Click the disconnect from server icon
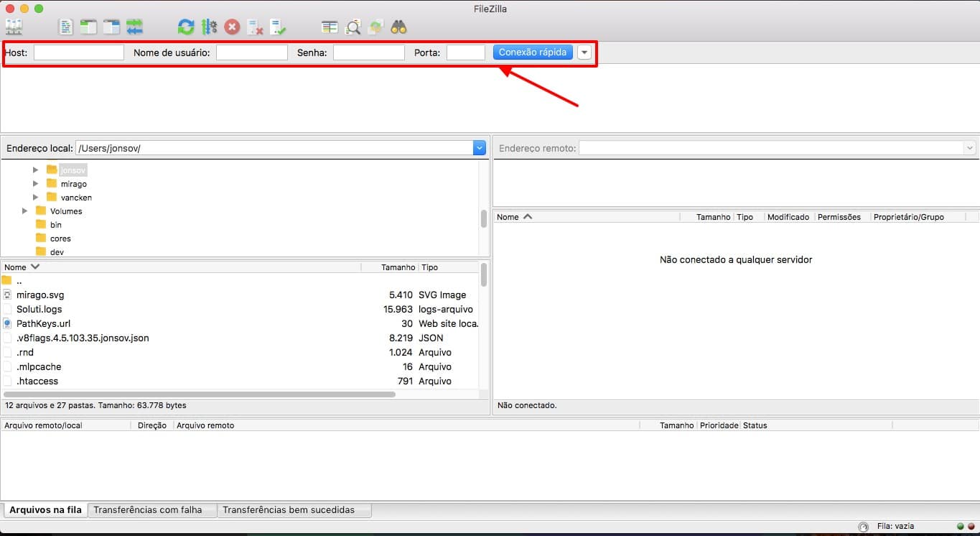This screenshot has width=980, height=536. (x=255, y=27)
